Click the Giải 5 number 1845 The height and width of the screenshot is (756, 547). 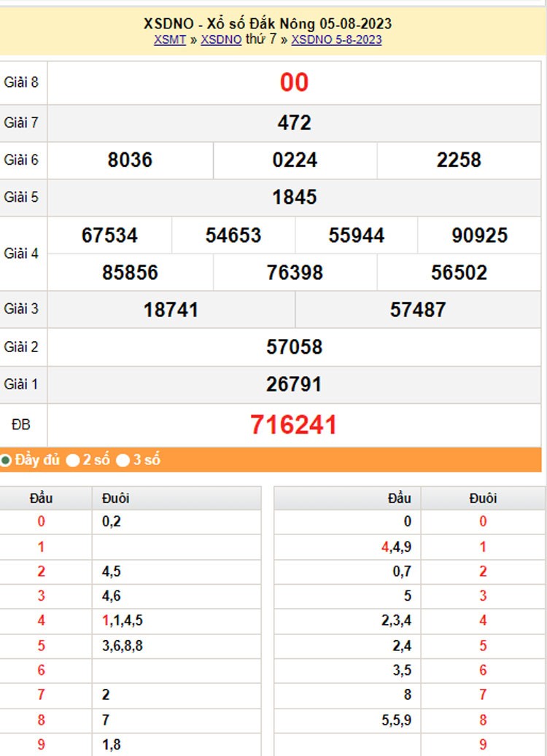click(x=294, y=198)
